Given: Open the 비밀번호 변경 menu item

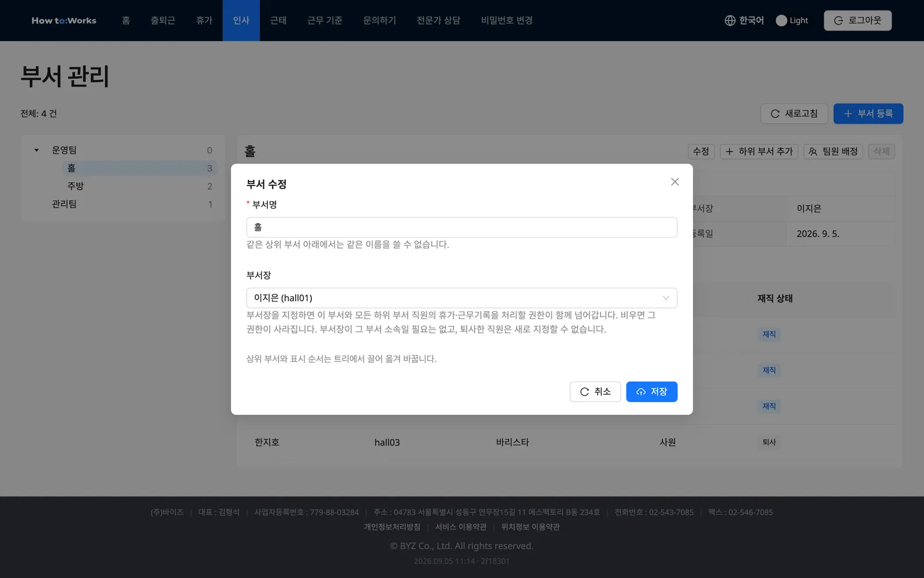Looking at the screenshot, I should 506,20.
